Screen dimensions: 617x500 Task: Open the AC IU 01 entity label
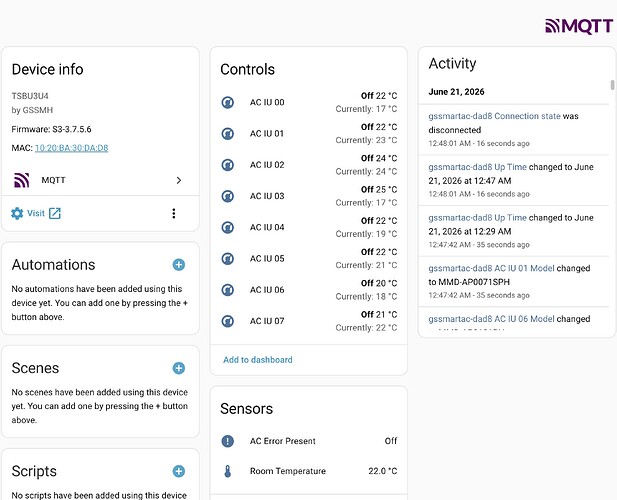(267, 134)
